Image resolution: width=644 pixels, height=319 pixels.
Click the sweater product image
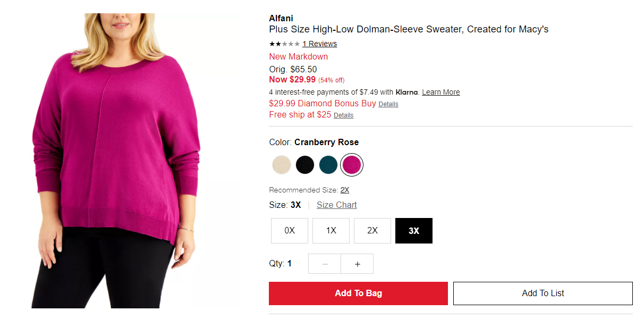[x=117, y=159]
